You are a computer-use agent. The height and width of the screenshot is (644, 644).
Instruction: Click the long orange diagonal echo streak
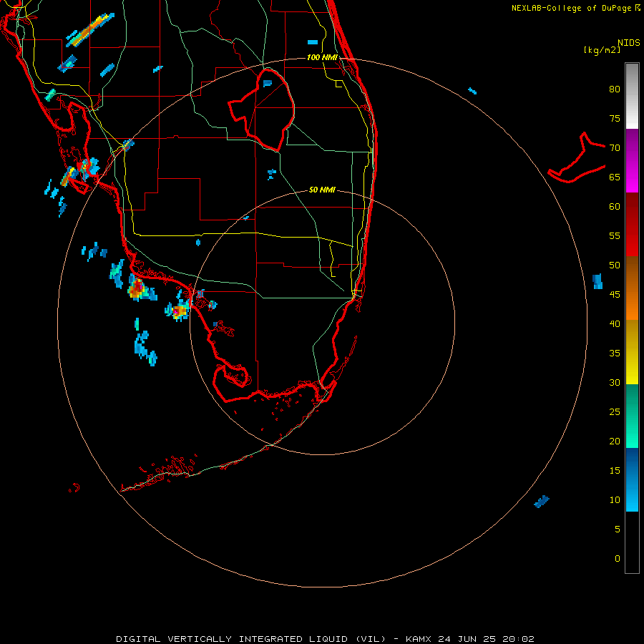(90, 29)
